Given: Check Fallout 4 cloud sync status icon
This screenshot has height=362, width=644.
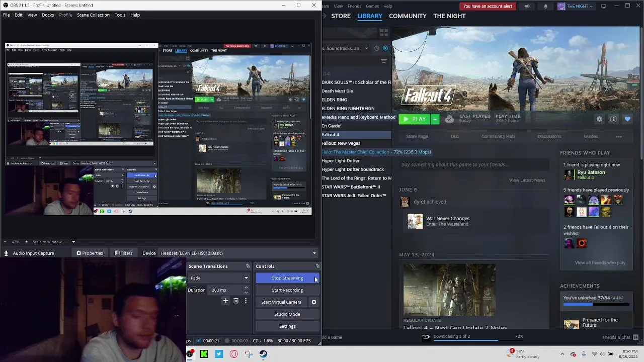Looking at the screenshot, I should (x=449, y=119).
